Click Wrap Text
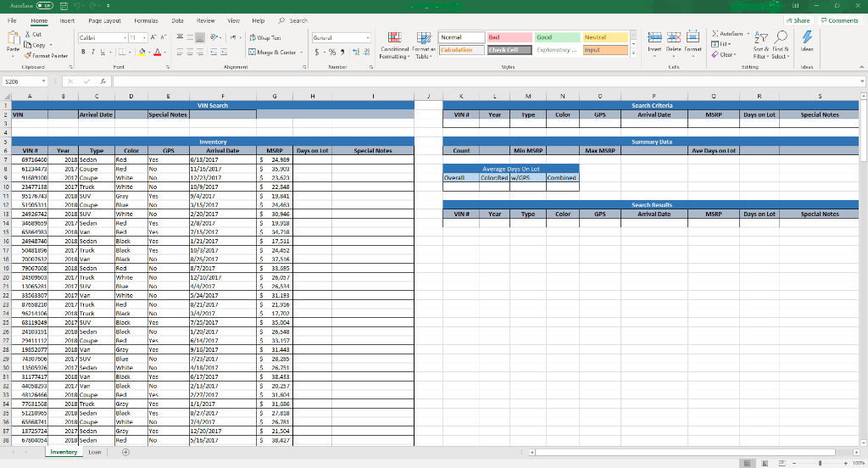This screenshot has width=868, height=468. pyautogui.click(x=265, y=37)
